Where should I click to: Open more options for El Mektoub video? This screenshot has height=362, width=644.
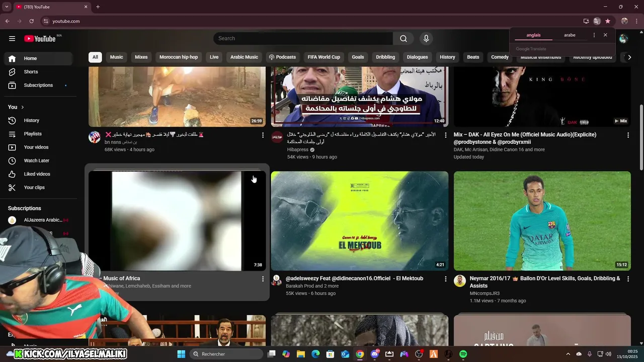(445, 279)
